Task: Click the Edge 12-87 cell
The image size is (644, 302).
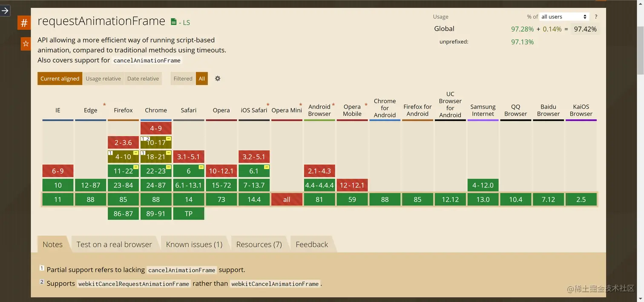Action: pos(91,185)
